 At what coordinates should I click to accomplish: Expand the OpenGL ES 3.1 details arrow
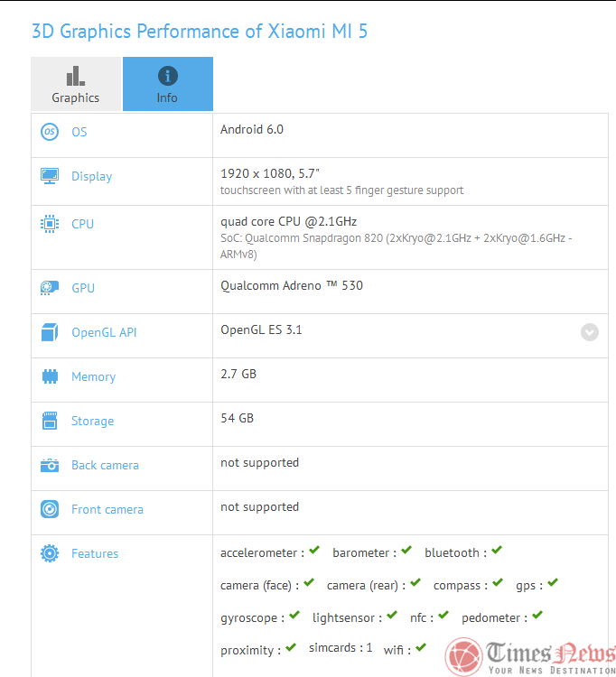tap(589, 332)
